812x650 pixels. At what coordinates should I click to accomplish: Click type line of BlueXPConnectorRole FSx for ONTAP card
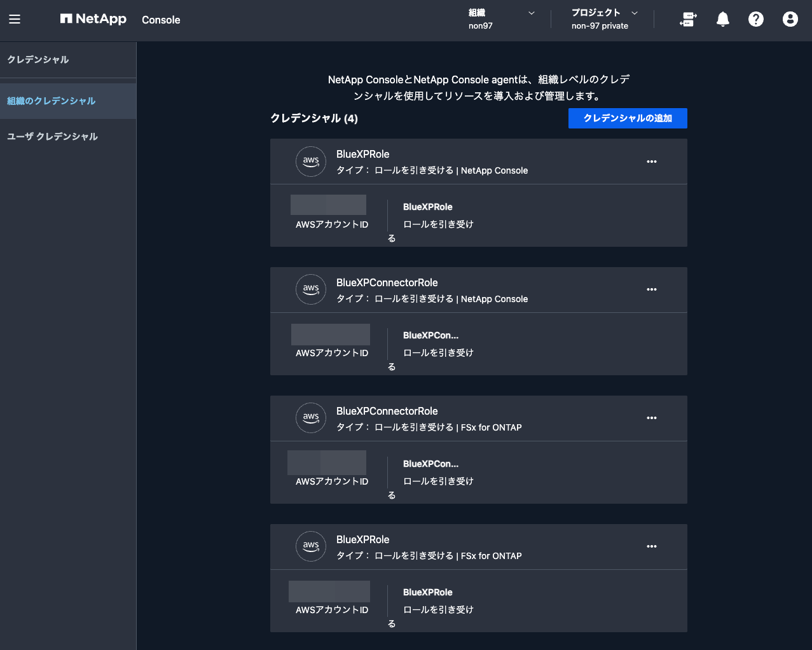click(429, 427)
